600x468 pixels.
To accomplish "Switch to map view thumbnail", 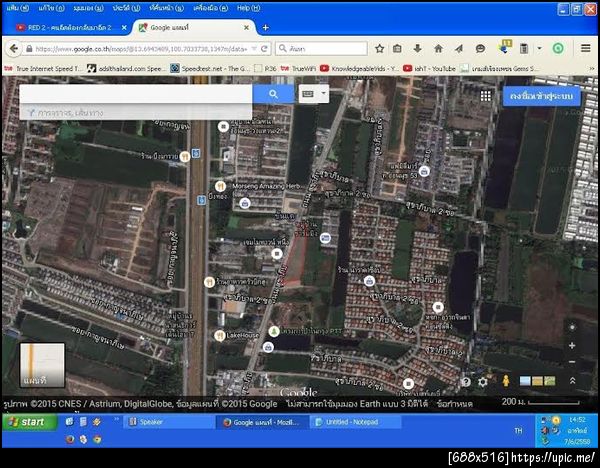I will coord(42,365).
